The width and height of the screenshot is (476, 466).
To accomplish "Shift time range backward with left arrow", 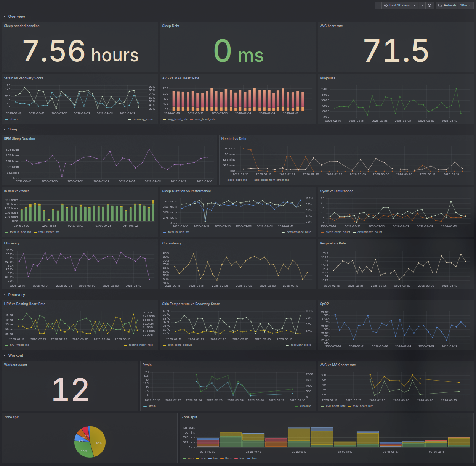I will [x=378, y=5].
